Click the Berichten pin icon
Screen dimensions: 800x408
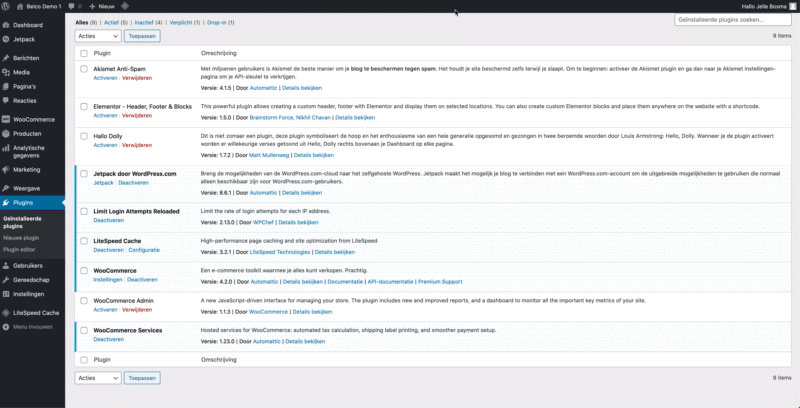point(6,58)
